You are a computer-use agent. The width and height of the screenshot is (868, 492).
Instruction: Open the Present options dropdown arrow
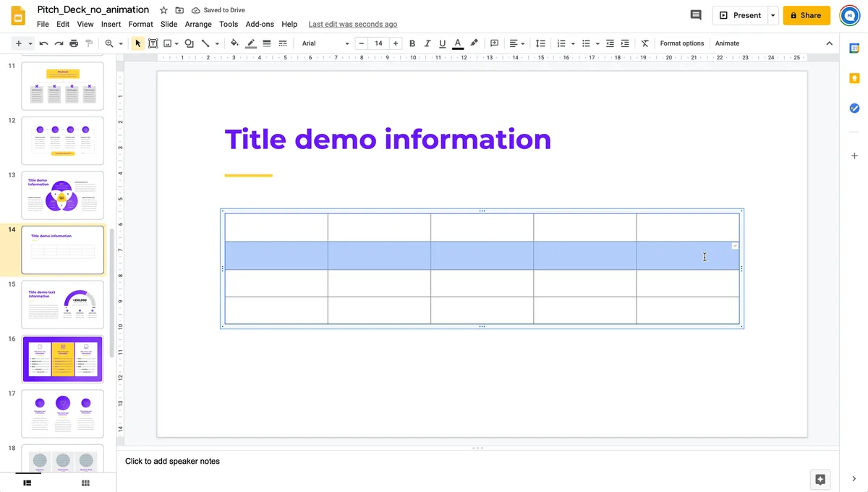[773, 15]
